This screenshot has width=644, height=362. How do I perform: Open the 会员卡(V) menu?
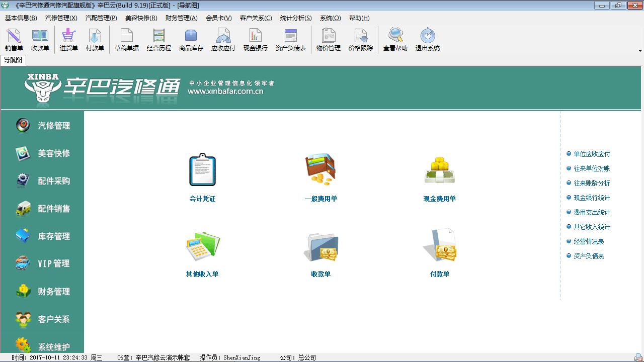[219, 18]
